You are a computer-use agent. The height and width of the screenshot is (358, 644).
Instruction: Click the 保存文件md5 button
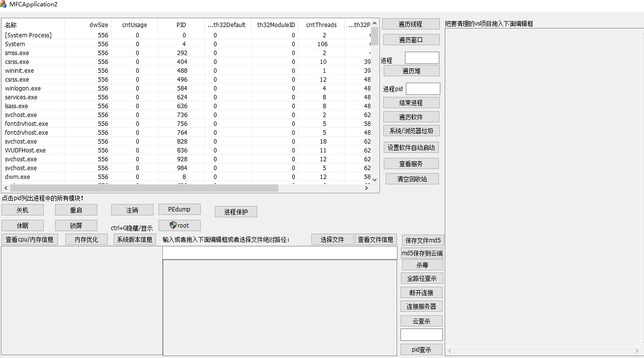click(423, 240)
